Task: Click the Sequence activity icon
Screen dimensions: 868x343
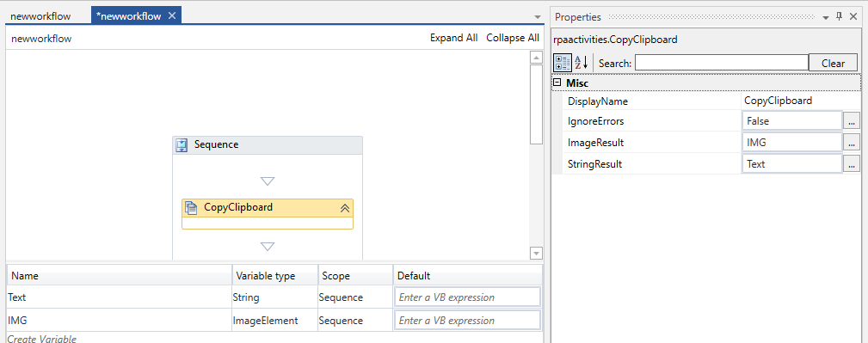Action: coord(182,145)
